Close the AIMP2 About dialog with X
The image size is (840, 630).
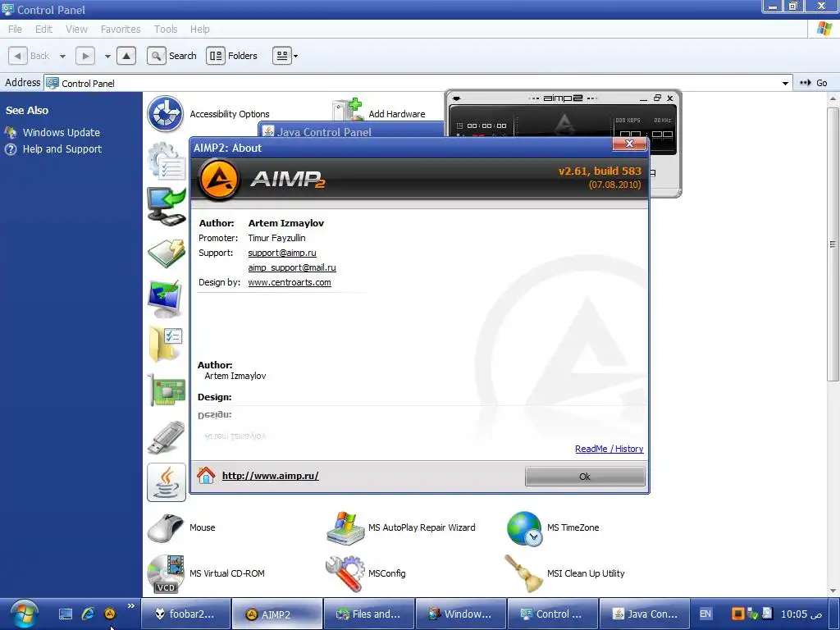629,144
